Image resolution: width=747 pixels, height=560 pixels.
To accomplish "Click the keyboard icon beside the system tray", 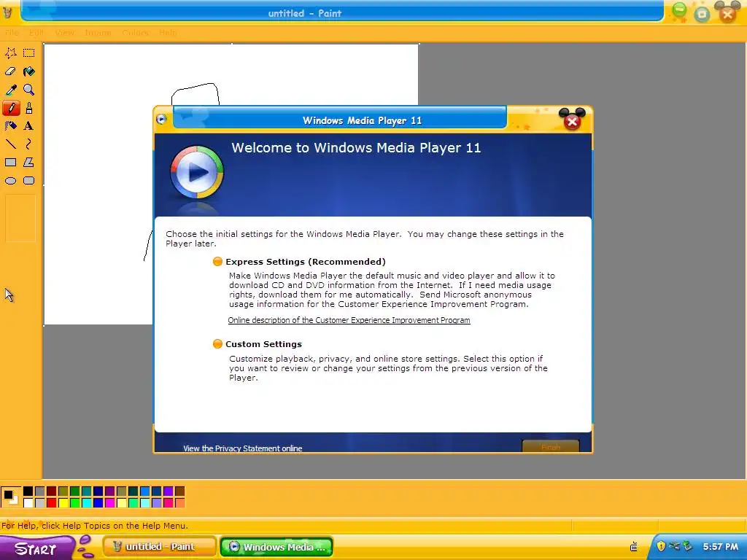I will [x=634, y=547].
